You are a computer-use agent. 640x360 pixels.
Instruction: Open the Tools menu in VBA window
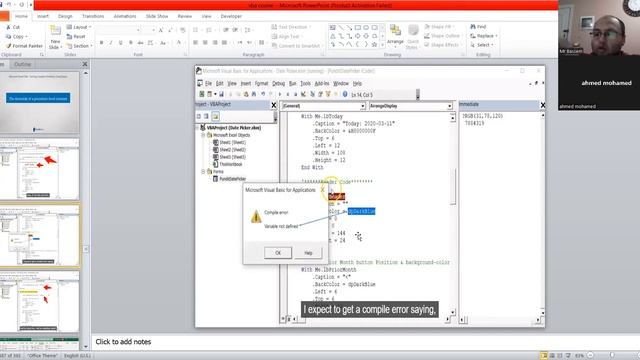click(x=305, y=83)
